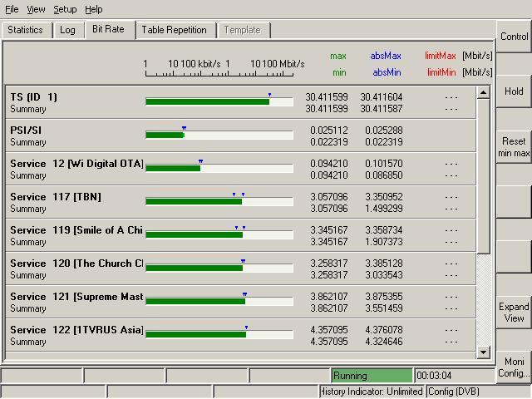
Task: Open the View menu
Action: pos(36,9)
